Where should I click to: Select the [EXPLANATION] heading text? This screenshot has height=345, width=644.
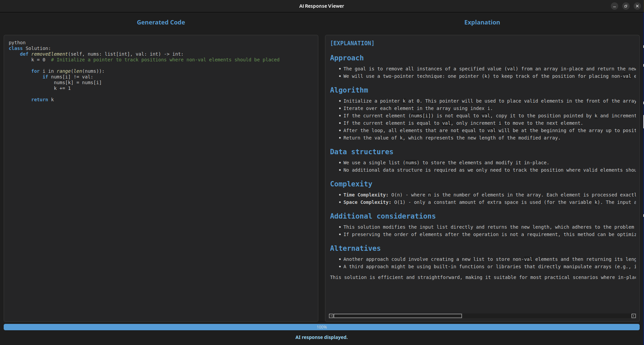point(352,43)
